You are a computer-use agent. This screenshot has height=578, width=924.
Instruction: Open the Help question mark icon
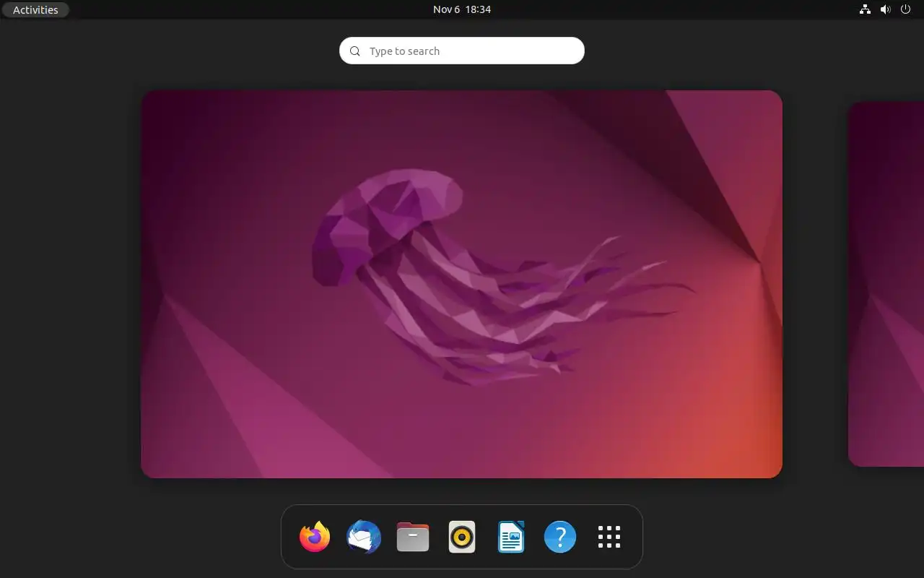(x=560, y=537)
